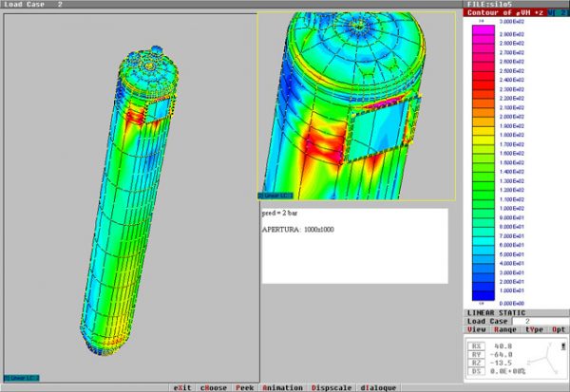Click the 'APERTURA: 1000x1000' annotation text
Image resolution: width=570 pixels, height=392 pixels.
tap(297, 230)
